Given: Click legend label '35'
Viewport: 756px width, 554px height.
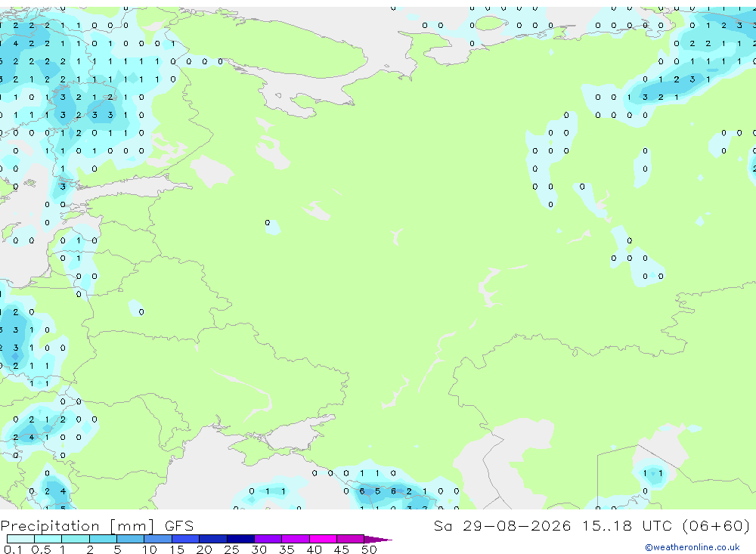Looking at the screenshot, I should (x=287, y=549).
